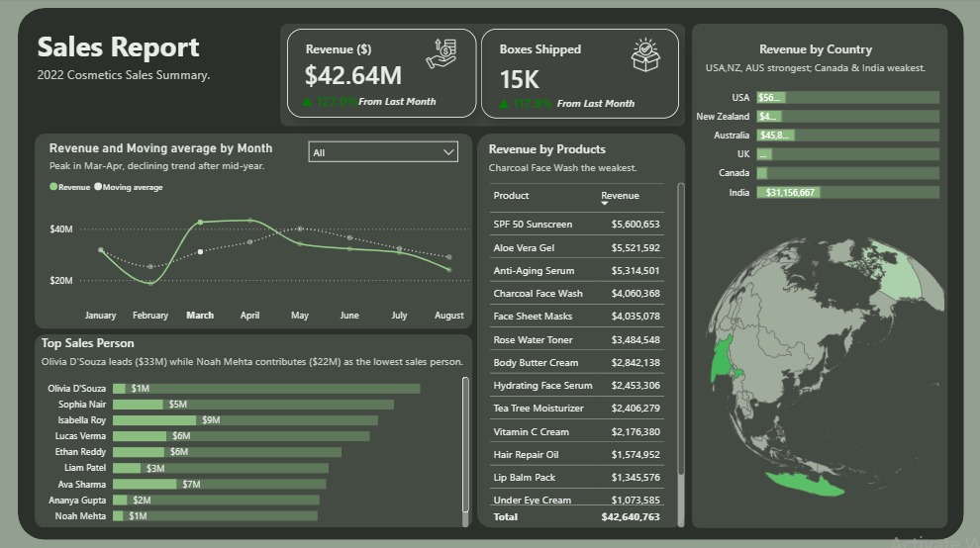Click highlighted Australia on the globe map

pos(805,485)
